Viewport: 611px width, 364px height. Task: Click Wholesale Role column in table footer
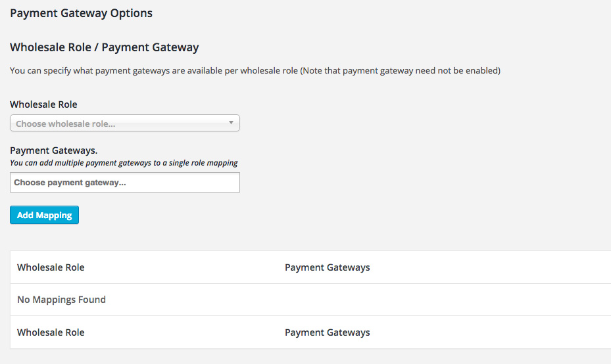coord(51,332)
